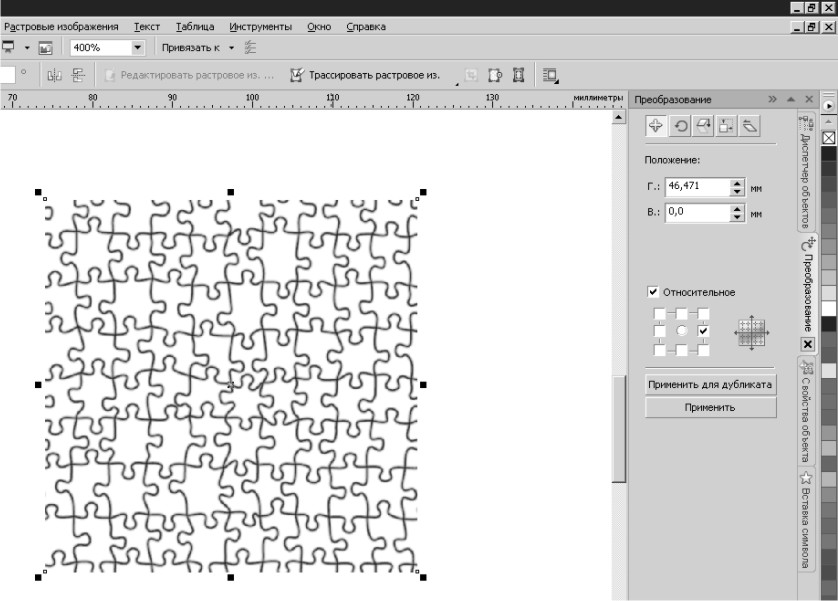
Task: Open the small flyout arrow after Трассировать
Action: point(457,84)
